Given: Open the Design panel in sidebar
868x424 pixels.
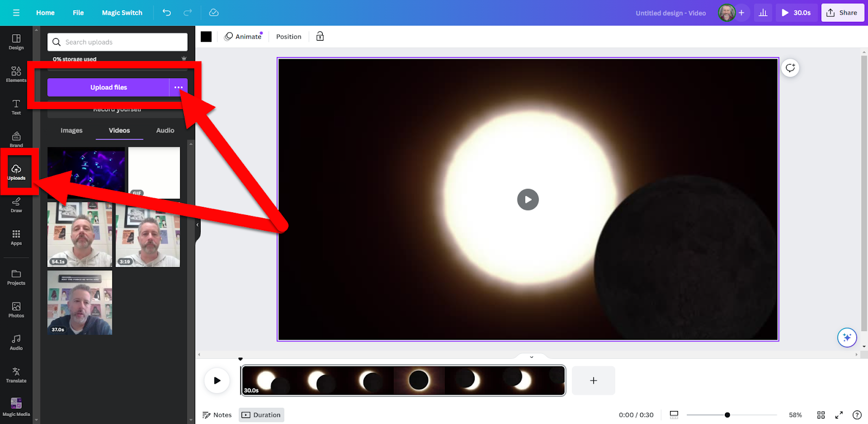Looking at the screenshot, I should [16, 42].
